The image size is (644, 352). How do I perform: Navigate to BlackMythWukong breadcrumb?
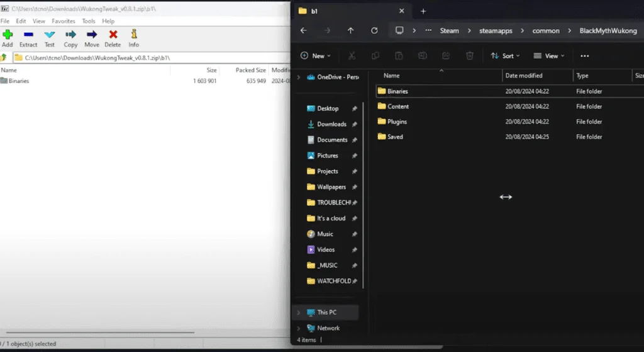[x=608, y=31]
